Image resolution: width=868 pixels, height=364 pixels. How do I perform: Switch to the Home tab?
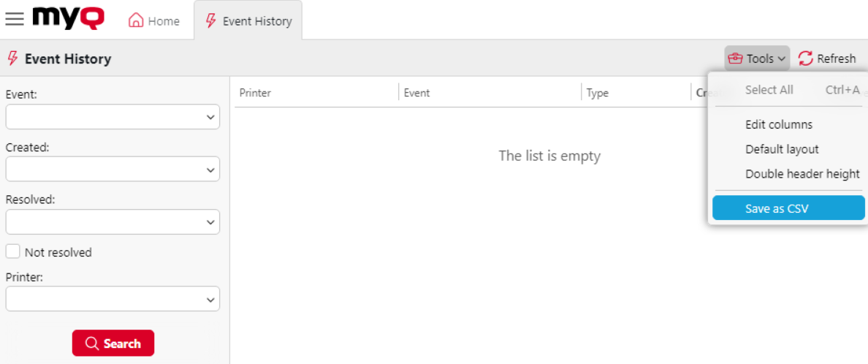click(154, 21)
